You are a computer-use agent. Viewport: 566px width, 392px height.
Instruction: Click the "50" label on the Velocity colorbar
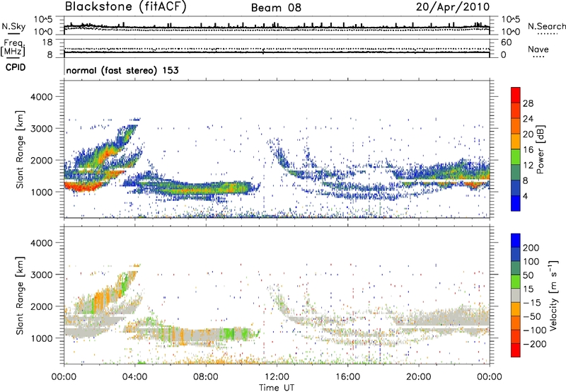(x=528, y=275)
